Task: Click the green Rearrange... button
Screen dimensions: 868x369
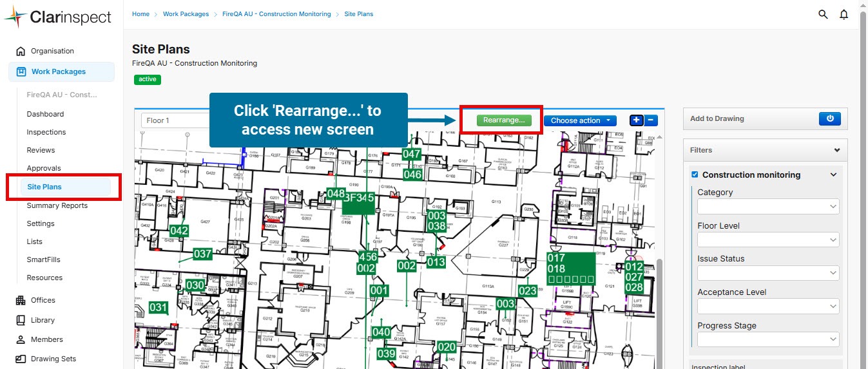Action: click(503, 120)
